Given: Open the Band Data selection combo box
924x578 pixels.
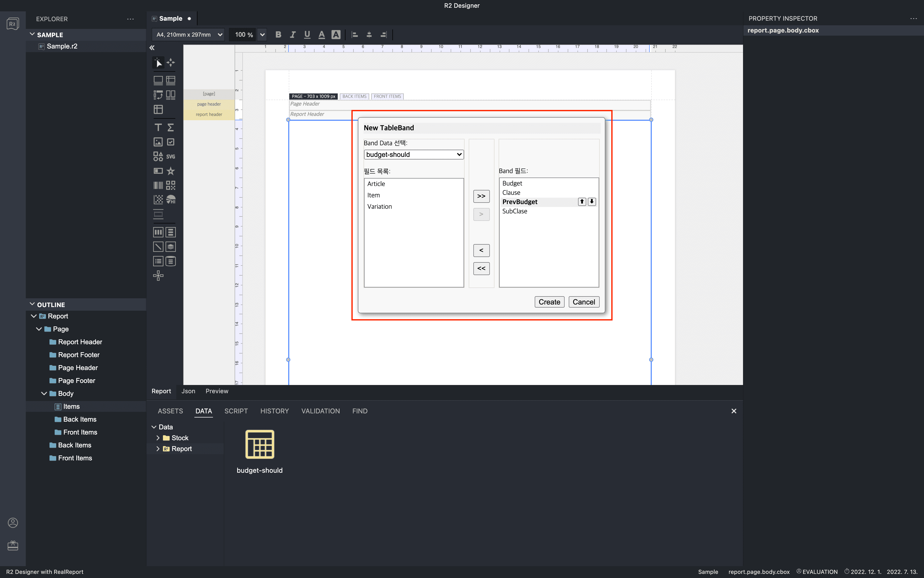Looking at the screenshot, I should click(414, 155).
